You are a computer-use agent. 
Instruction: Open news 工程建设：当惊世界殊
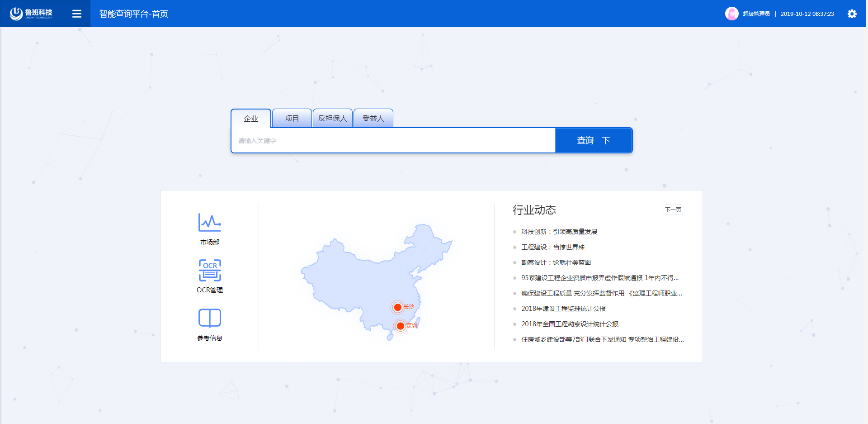tap(553, 247)
